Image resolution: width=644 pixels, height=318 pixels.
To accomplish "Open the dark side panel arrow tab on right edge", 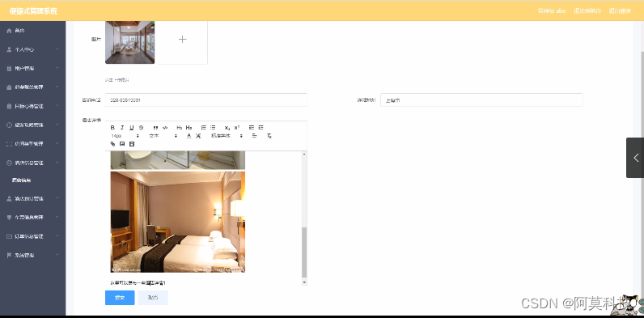I will [635, 158].
